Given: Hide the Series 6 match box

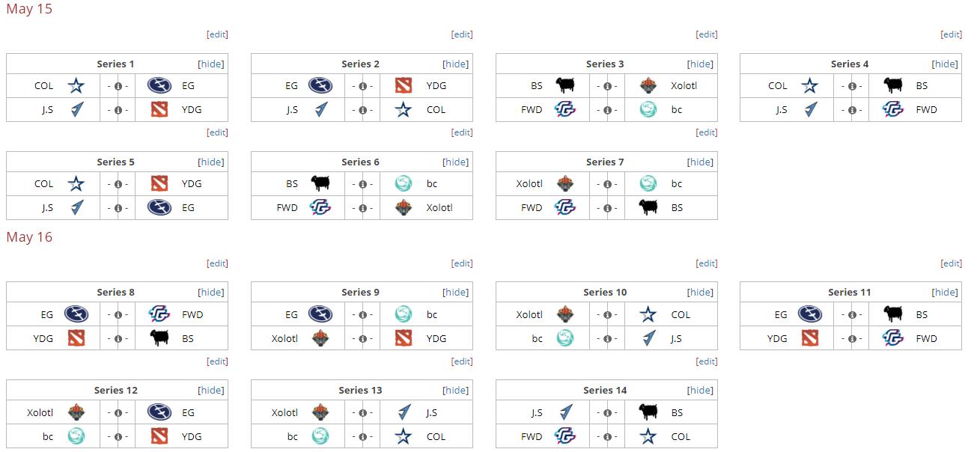Looking at the screenshot, I should point(456,162).
